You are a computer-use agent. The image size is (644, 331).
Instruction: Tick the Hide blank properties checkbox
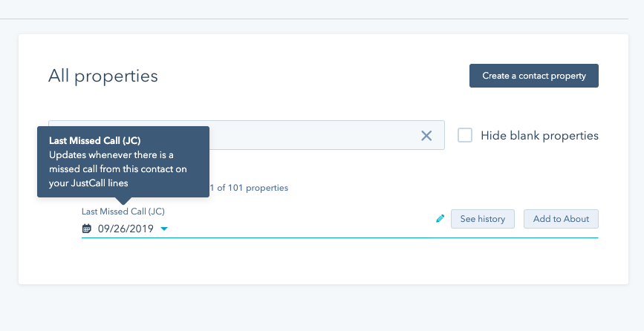click(x=465, y=135)
